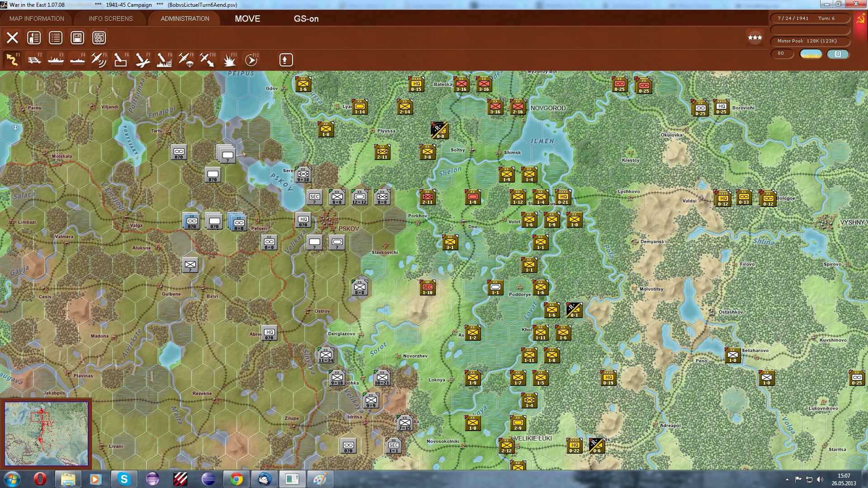Toggle the GS-on ground support setting
Image resolution: width=868 pixels, height=488 pixels.
coord(306,19)
